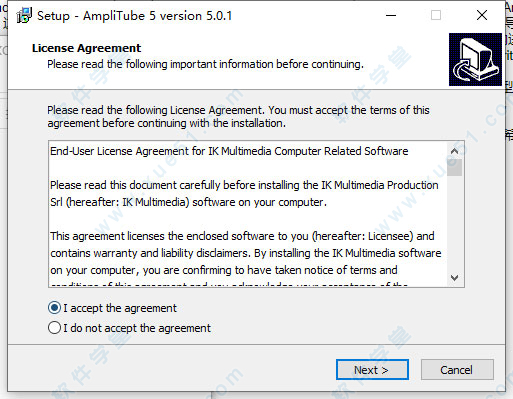
Task: Click the End-User License Agreement title line
Action: coord(229,151)
